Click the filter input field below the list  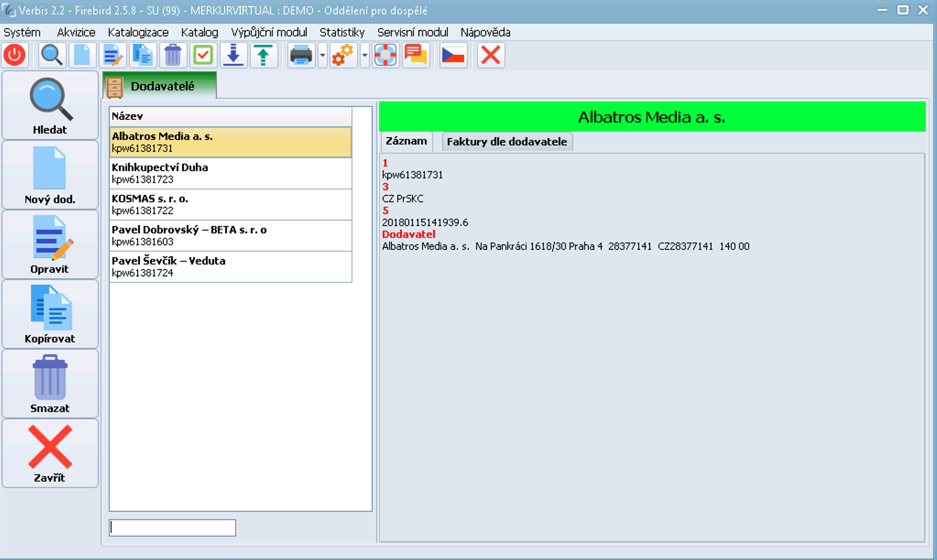click(x=172, y=528)
